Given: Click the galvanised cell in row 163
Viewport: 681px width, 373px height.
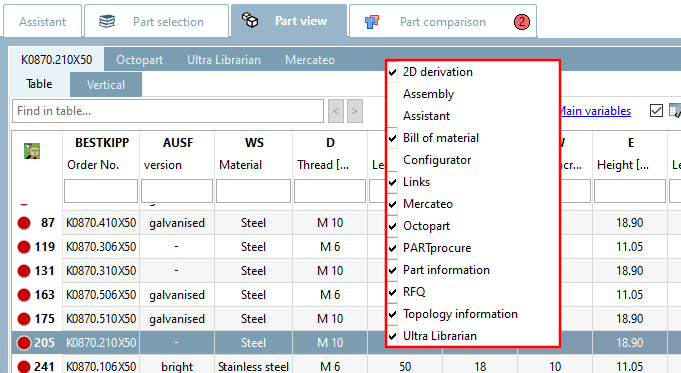Looking at the screenshot, I should pos(177,295).
